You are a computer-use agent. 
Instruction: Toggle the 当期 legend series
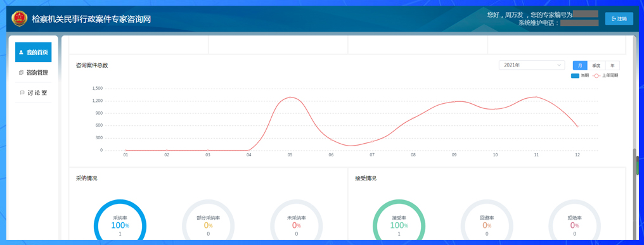coord(580,75)
